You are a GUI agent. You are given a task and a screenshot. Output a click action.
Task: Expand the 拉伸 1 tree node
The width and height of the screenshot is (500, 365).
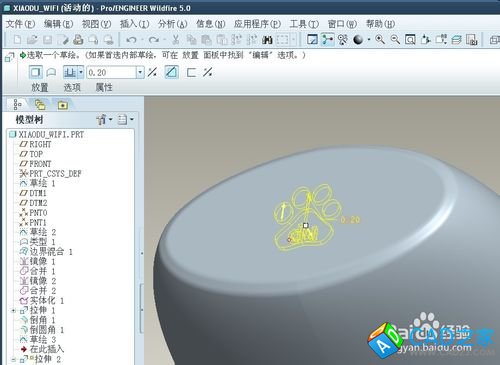click(13, 310)
